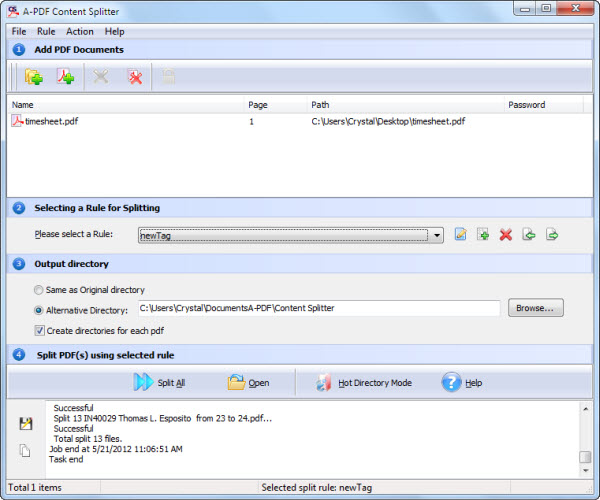
Task: Click the log scrollbar up arrow
Action: click(x=585, y=409)
